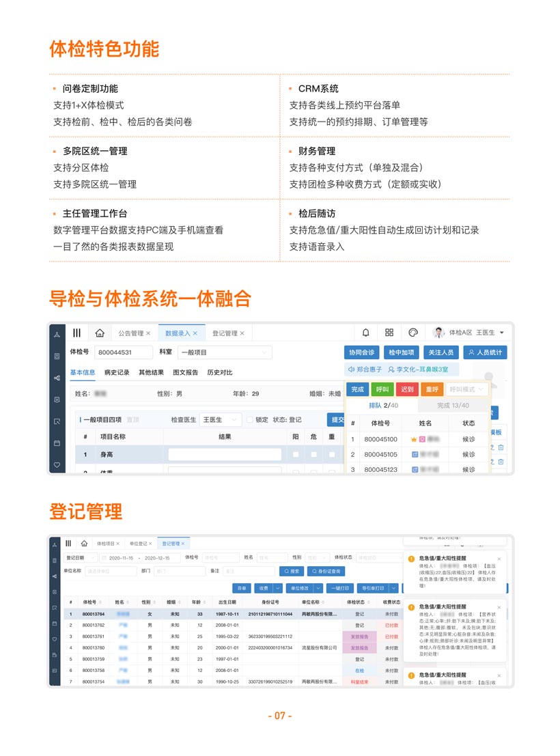The height and width of the screenshot is (756, 560).
Task: Click the bell notification icon
Action: coord(365,333)
